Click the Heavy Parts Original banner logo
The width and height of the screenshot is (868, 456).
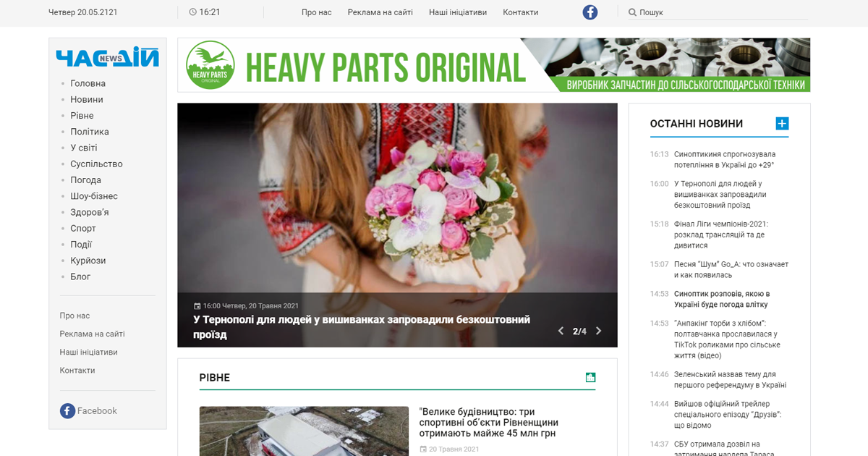click(210, 65)
